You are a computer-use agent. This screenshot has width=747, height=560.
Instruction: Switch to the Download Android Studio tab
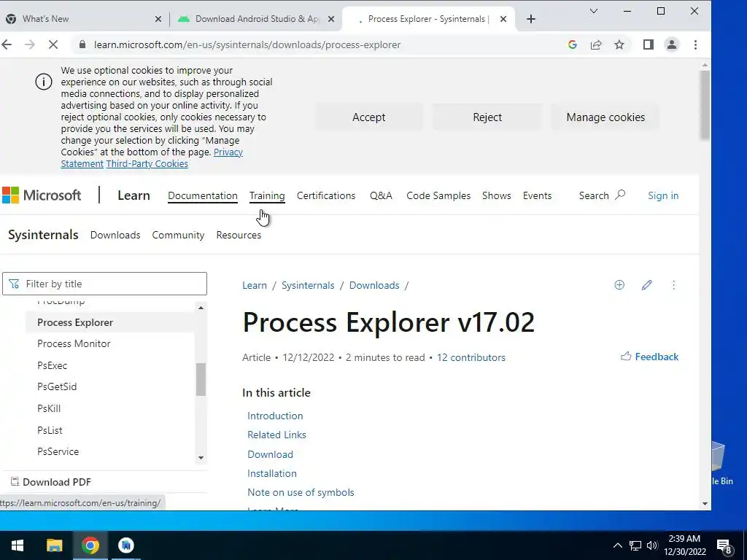255,19
